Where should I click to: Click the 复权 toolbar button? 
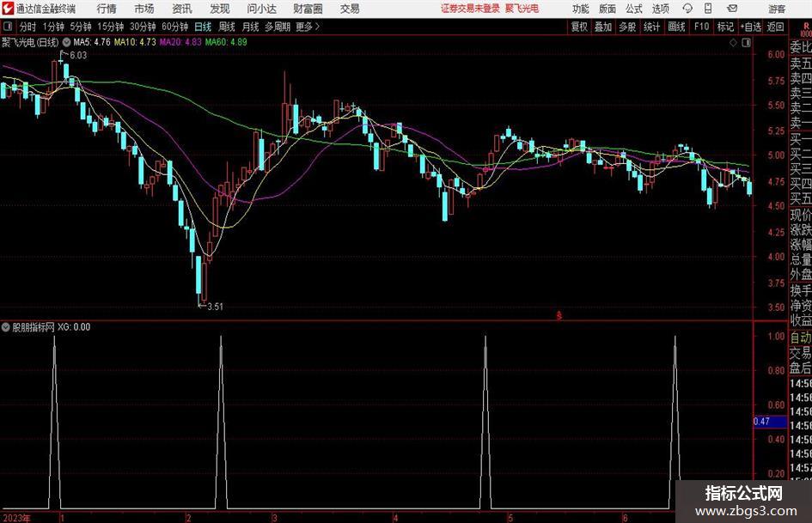tap(579, 27)
